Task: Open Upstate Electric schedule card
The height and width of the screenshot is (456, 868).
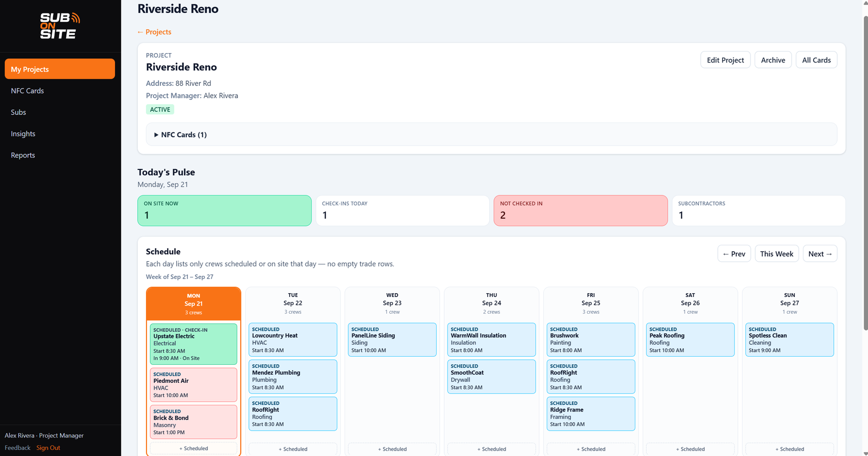Action: pos(194,344)
